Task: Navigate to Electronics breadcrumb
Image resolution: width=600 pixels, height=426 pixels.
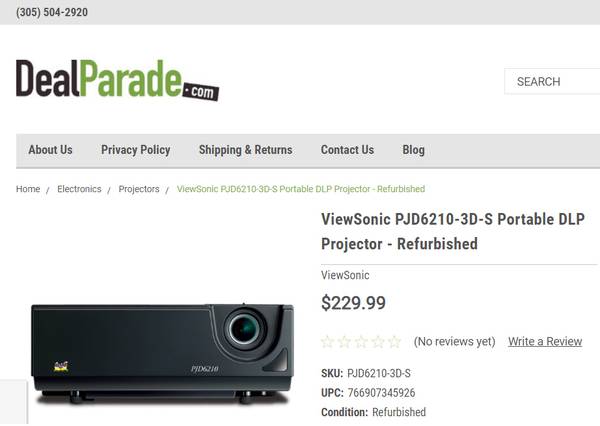Action: pyautogui.click(x=79, y=189)
